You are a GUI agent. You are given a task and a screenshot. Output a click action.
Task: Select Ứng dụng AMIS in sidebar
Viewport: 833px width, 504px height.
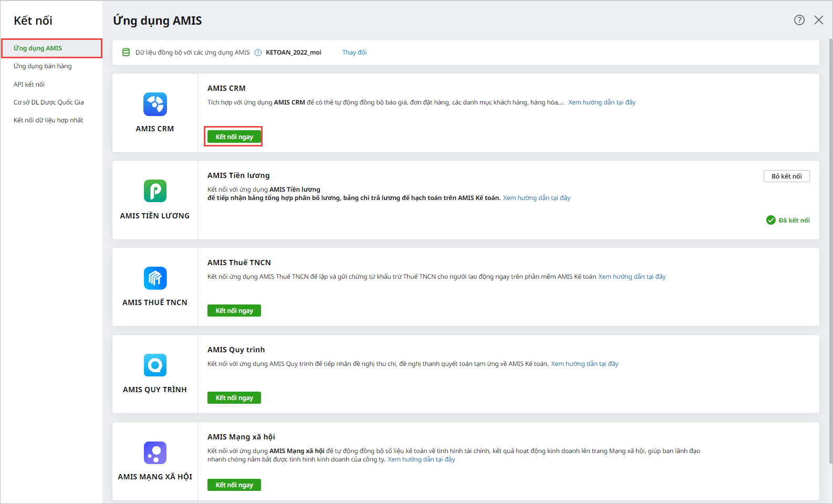[51, 48]
